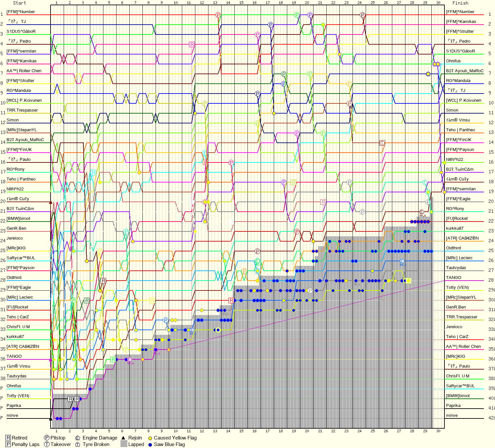This screenshot has width=495, height=448.
Task: Click the Start column header
Action: [19, 3]
